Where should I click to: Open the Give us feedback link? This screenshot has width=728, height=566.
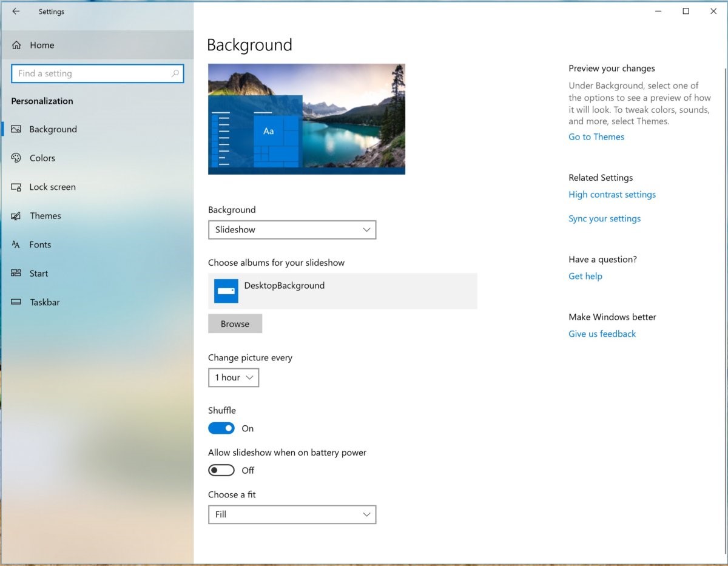(x=602, y=334)
